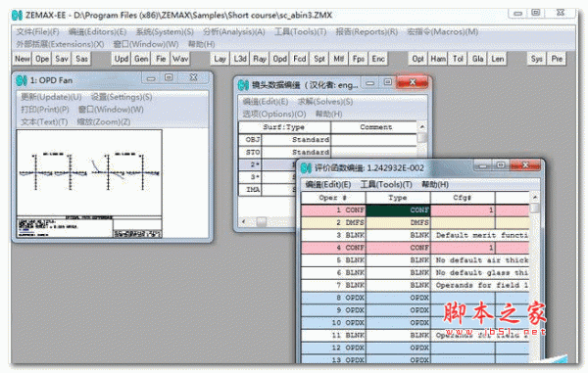
Task: Click the Upd update toolbar button
Action: point(122,59)
